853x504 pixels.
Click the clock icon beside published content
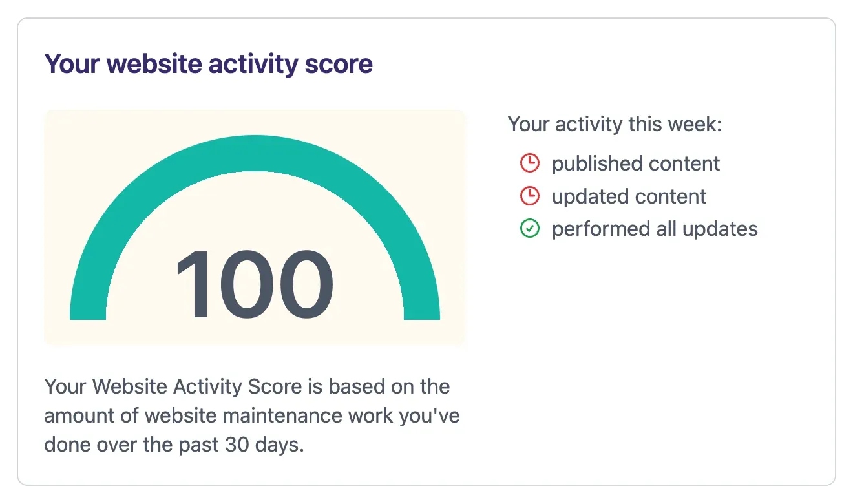click(529, 163)
